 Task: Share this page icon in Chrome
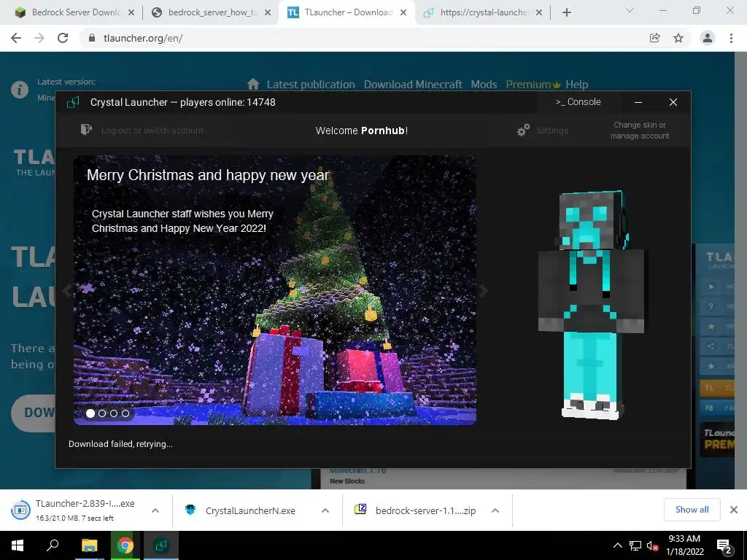pos(655,38)
